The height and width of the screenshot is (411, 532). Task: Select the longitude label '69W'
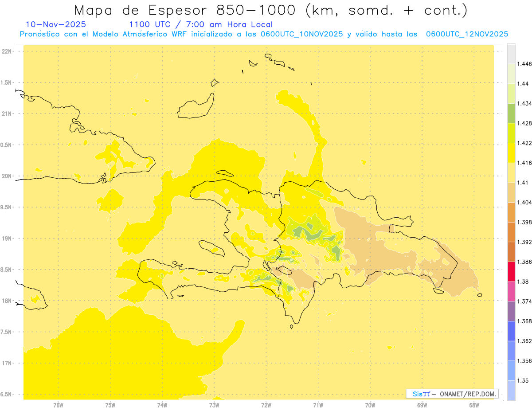click(x=422, y=405)
